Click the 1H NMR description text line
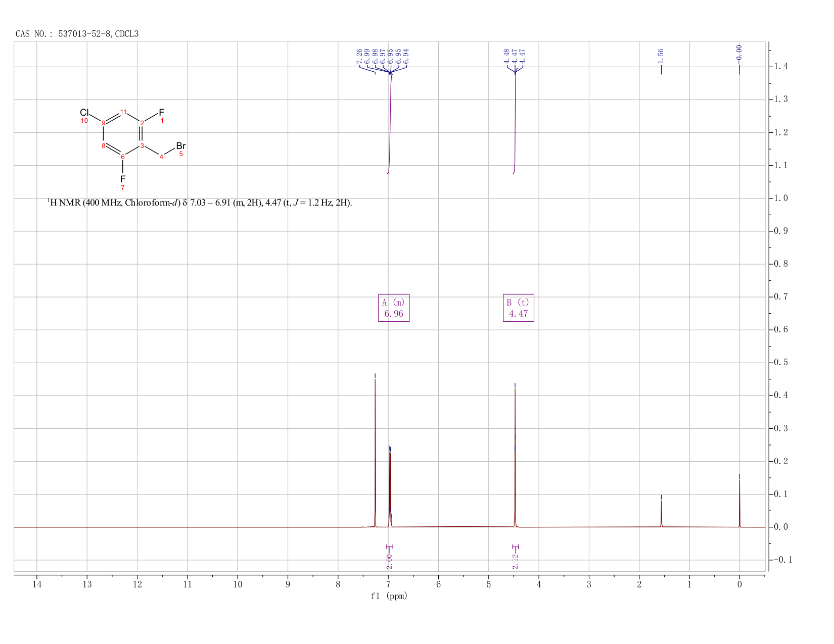The height and width of the screenshot is (644, 834). pos(200,203)
